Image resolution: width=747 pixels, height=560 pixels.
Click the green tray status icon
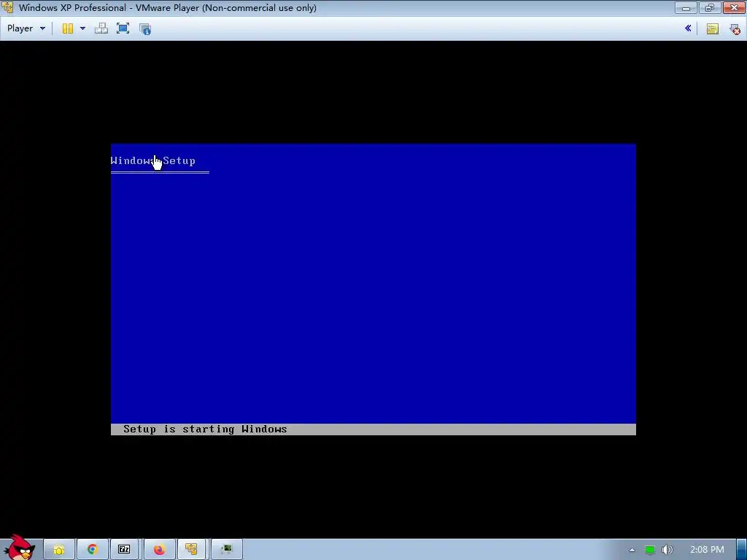[650, 550]
